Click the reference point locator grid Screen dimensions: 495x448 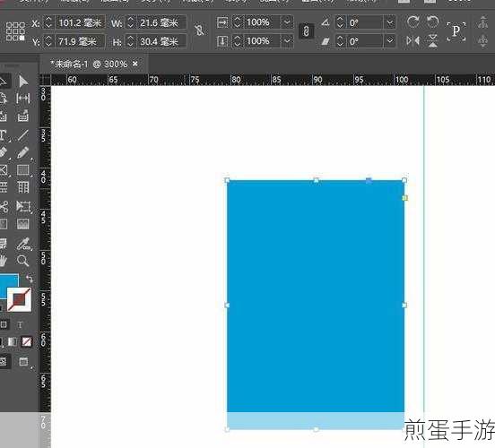[15, 31]
